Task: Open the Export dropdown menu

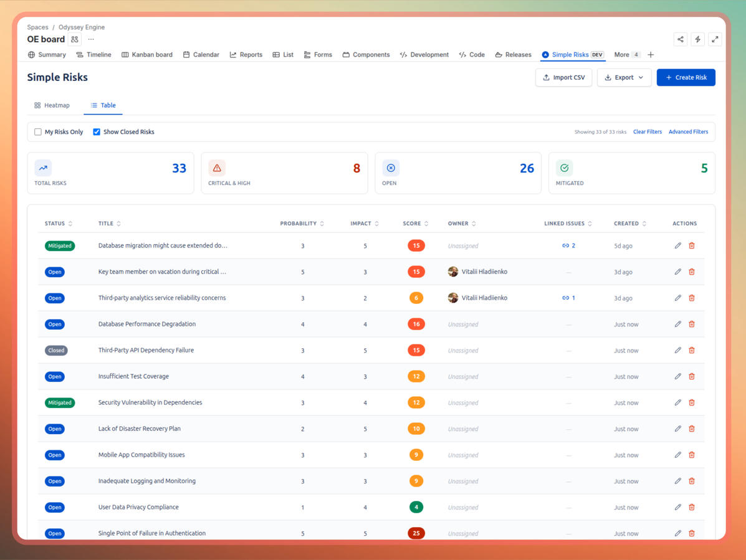Action: click(624, 77)
